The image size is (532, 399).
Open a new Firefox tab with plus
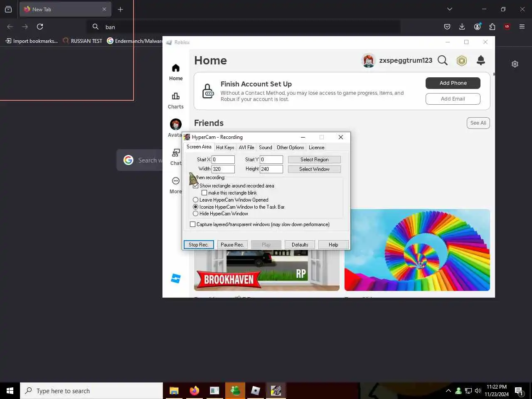coord(121,9)
